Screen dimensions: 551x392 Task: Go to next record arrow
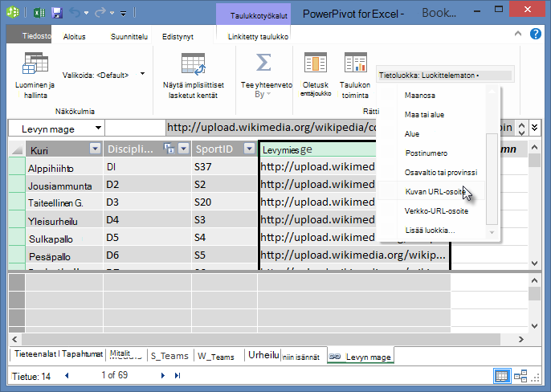[x=163, y=376]
